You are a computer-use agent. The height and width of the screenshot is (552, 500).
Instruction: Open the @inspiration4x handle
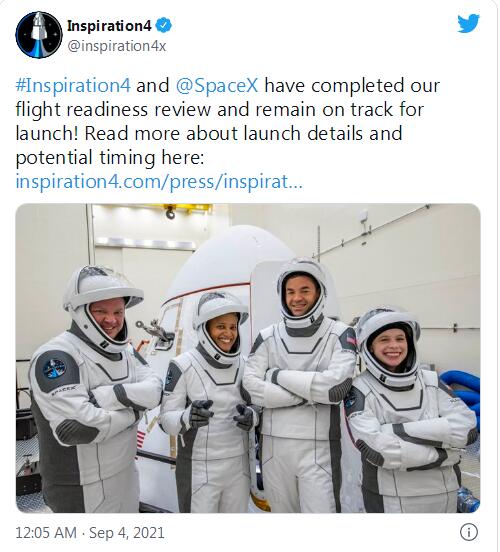point(116,46)
